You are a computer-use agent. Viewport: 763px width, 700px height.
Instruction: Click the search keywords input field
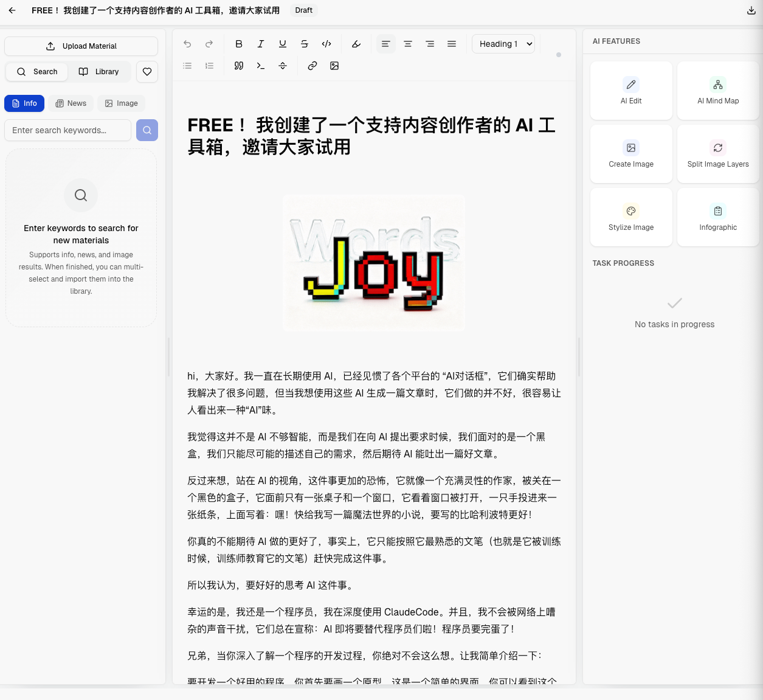pyautogui.click(x=67, y=130)
